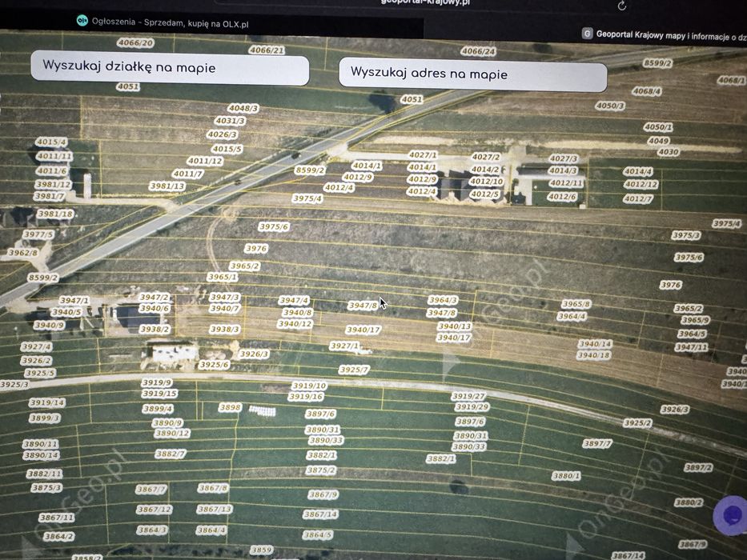Select parcel label 4011/7
The image size is (747, 560).
click(188, 174)
